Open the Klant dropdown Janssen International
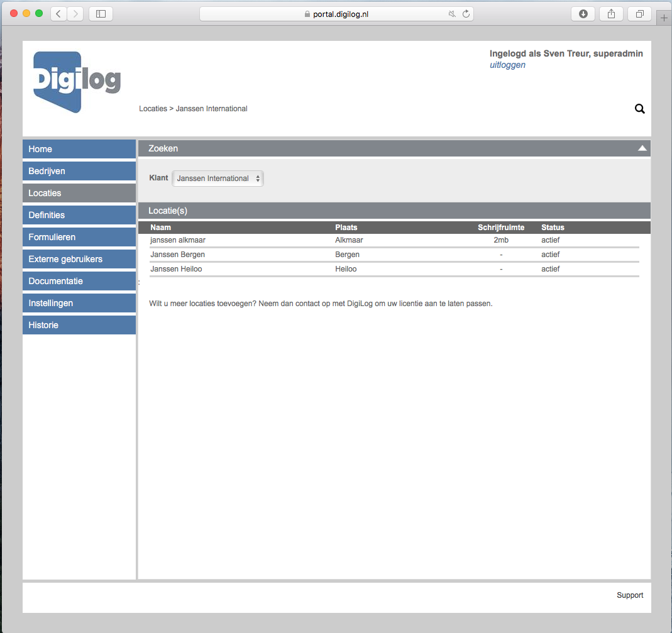 point(218,179)
